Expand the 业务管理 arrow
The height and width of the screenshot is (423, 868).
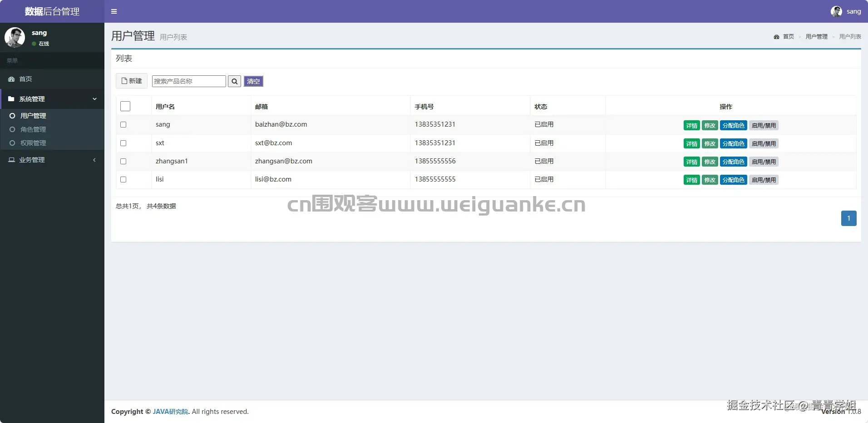coord(94,160)
